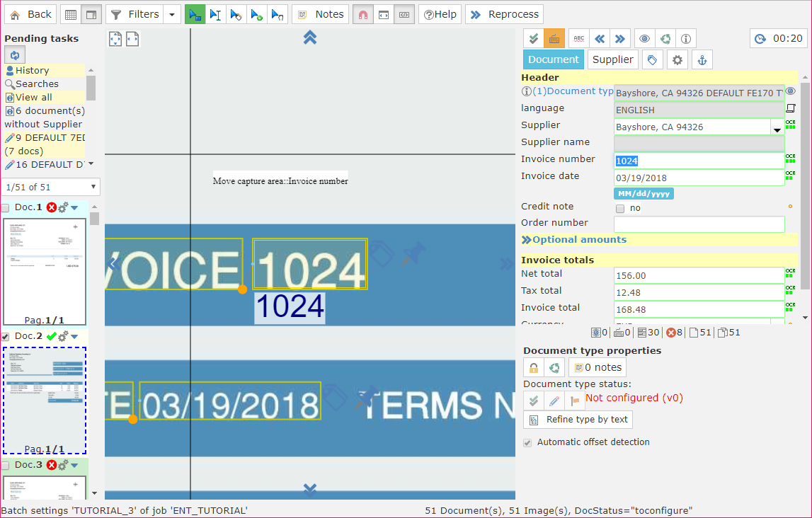Select the Doc.1 page thumbnail

pyautogui.click(x=45, y=272)
